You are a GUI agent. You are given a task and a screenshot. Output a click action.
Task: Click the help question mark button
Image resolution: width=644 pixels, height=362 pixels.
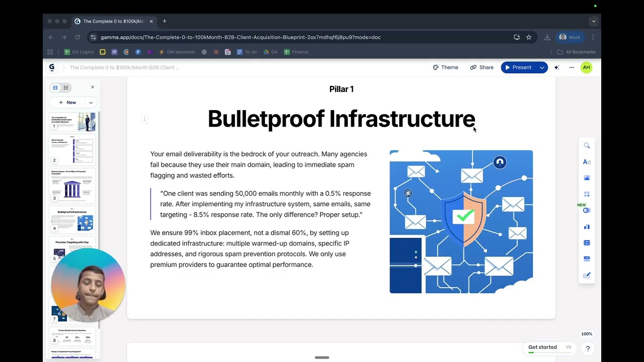[587, 348]
